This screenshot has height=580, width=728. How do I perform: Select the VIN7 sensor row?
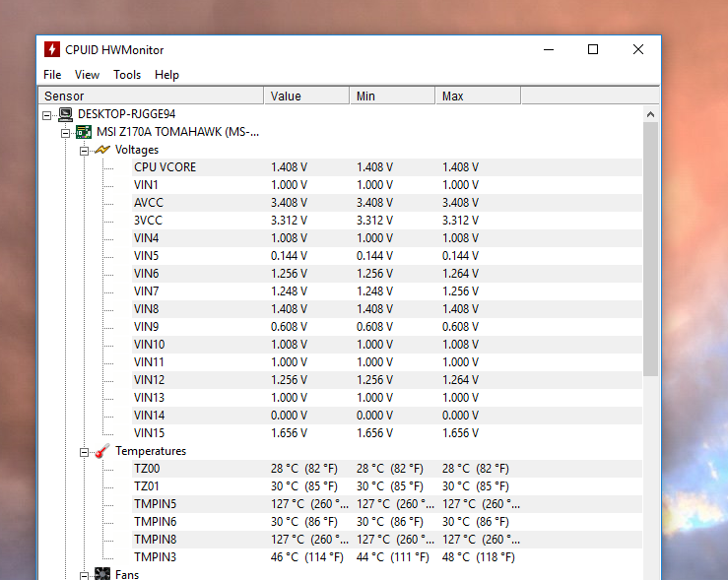[387, 291]
